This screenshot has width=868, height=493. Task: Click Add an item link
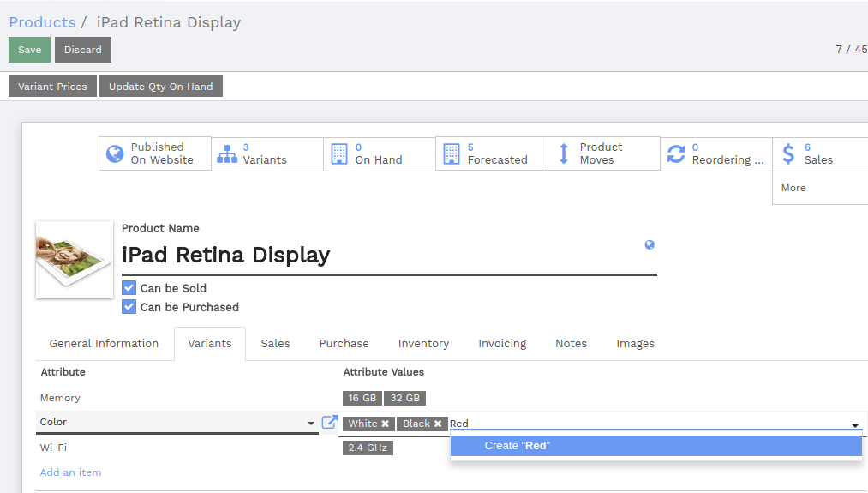click(70, 472)
